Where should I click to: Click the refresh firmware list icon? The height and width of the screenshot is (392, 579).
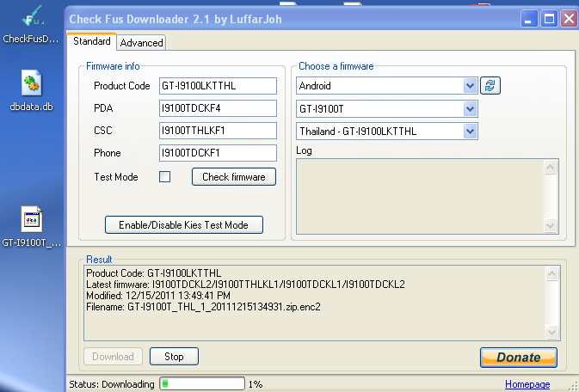coord(490,86)
